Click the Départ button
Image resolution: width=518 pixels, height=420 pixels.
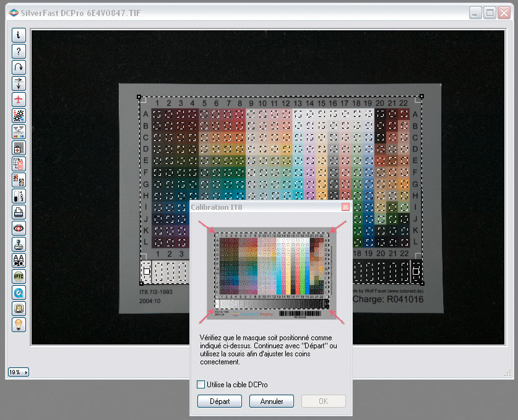click(x=220, y=401)
